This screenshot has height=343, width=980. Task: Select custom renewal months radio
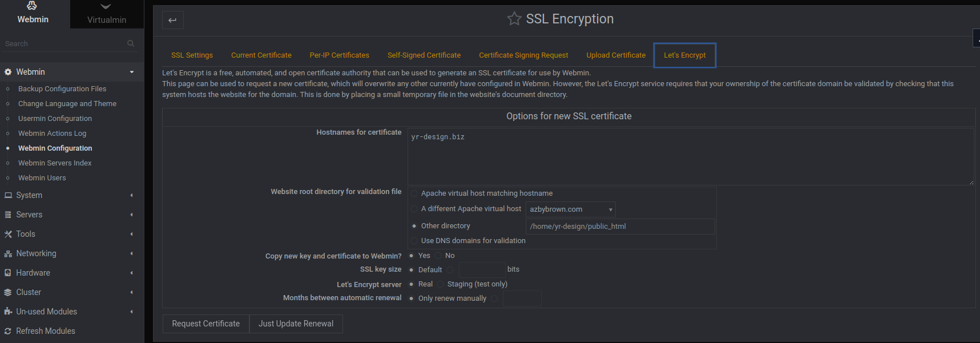pyautogui.click(x=494, y=298)
